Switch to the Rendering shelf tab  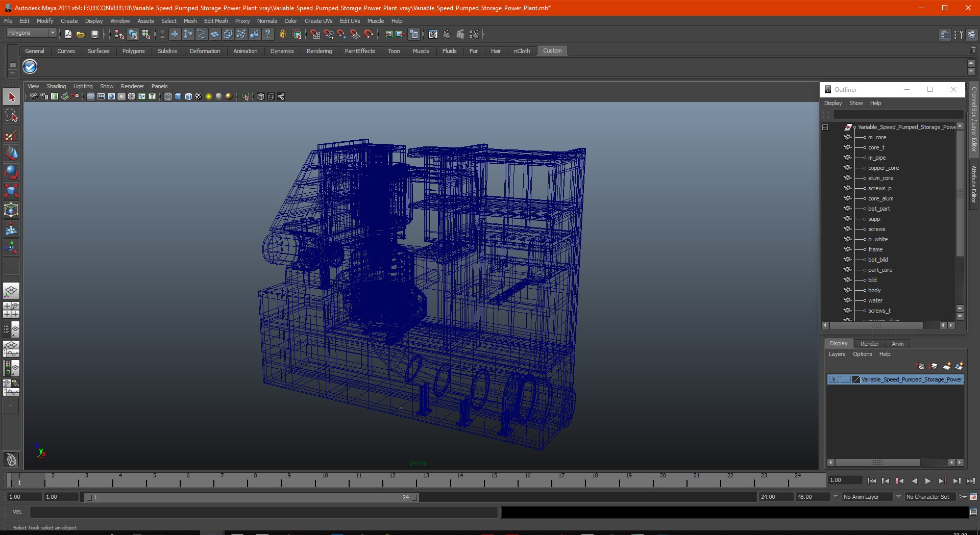point(319,51)
